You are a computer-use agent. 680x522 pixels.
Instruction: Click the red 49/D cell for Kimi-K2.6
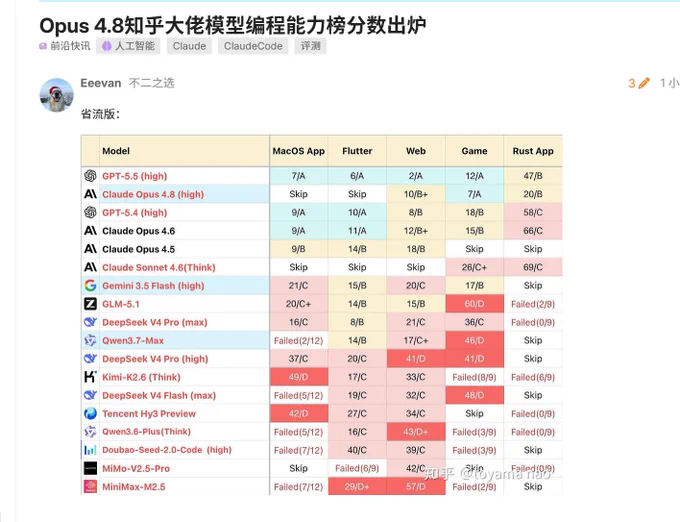click(x=298, y=377)
